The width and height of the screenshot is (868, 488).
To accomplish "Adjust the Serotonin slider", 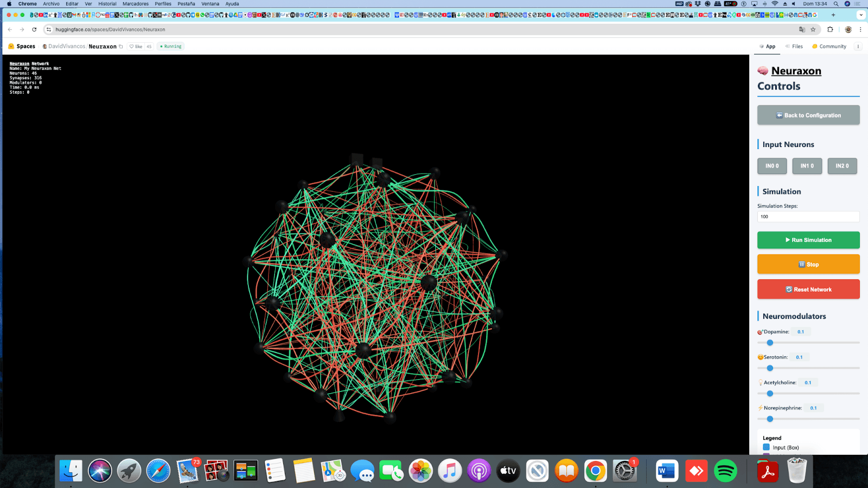I will 808,368.
